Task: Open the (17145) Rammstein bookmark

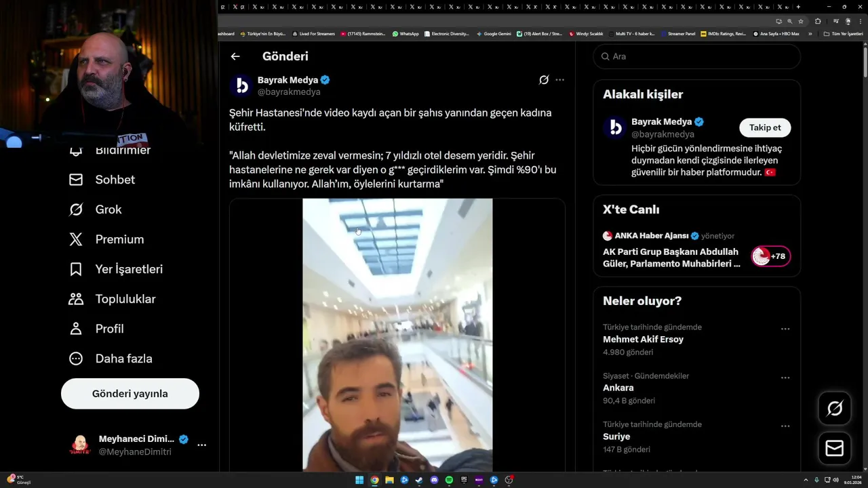Action: click(363, 34)
